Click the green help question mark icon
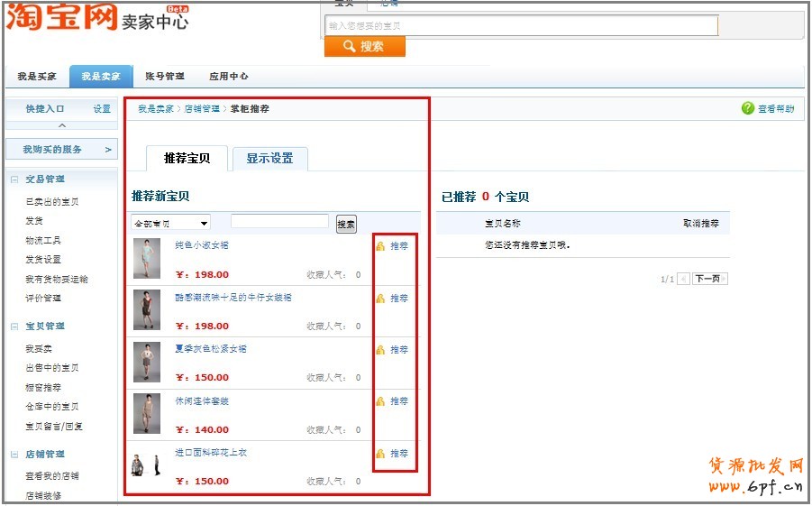Viewport: 812px width, 506px height. tap(747, 108)
